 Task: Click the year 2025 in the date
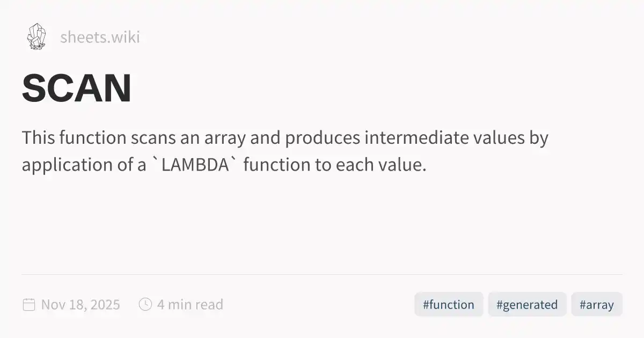coord(105,305)
